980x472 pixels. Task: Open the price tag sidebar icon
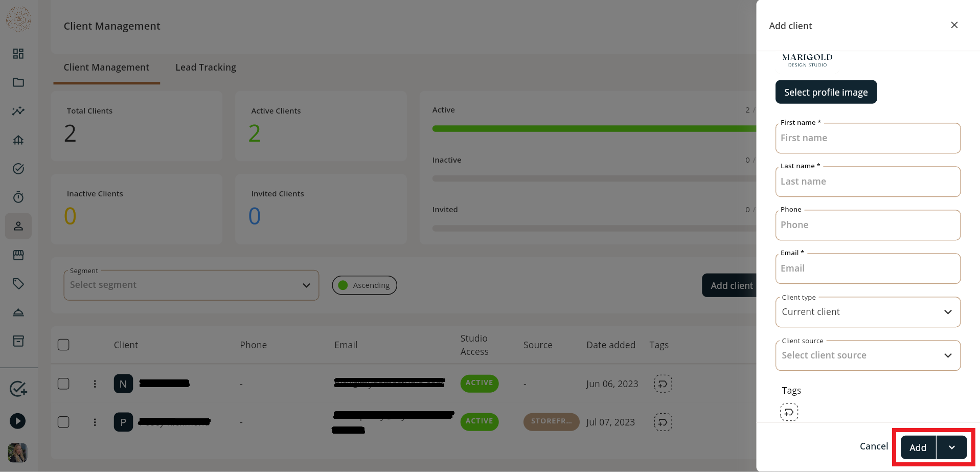[x=18, y=284]
